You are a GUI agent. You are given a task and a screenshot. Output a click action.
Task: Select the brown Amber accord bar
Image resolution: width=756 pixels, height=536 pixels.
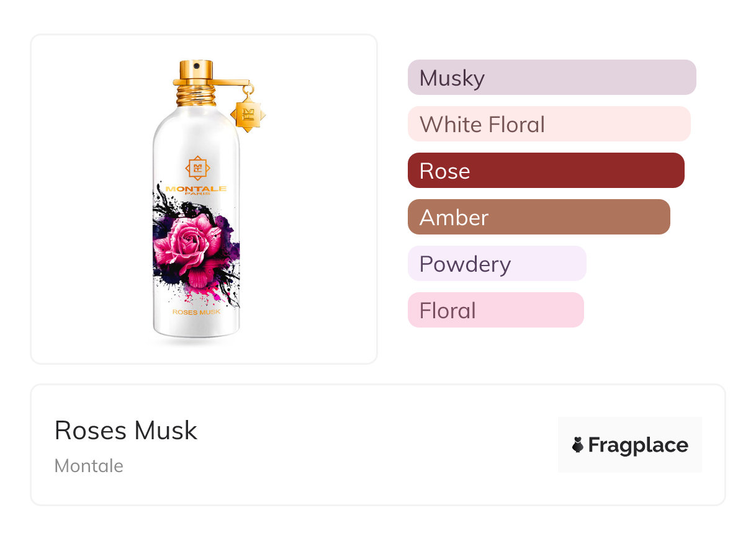click(x=538, y=217)
